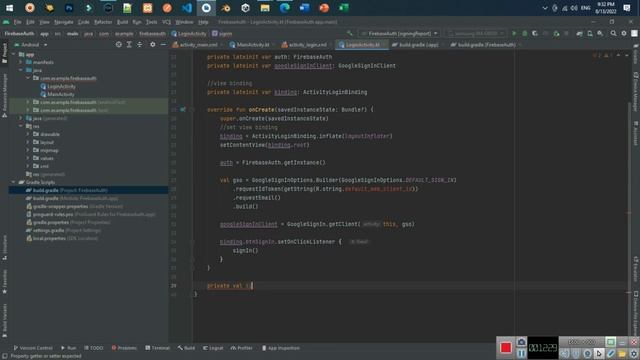Screen dimensions: 640x360
Task: Click Select Opened File target icon
Action: coord(118,44)
